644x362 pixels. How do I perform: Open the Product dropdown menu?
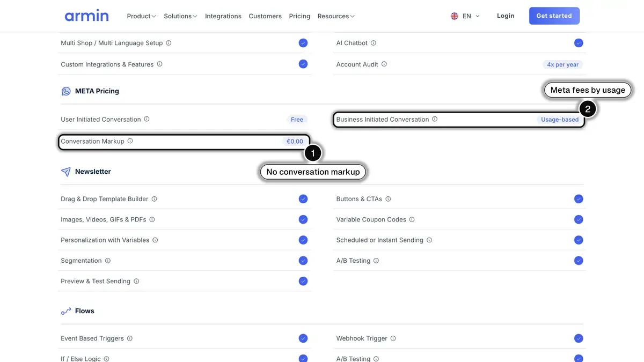[141, 16]
